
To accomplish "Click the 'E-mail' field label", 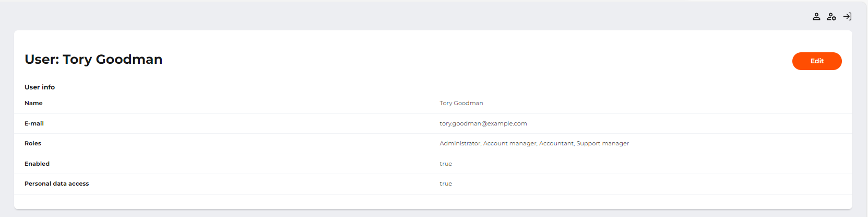I will pyautogui.click(x=34, y=123).
